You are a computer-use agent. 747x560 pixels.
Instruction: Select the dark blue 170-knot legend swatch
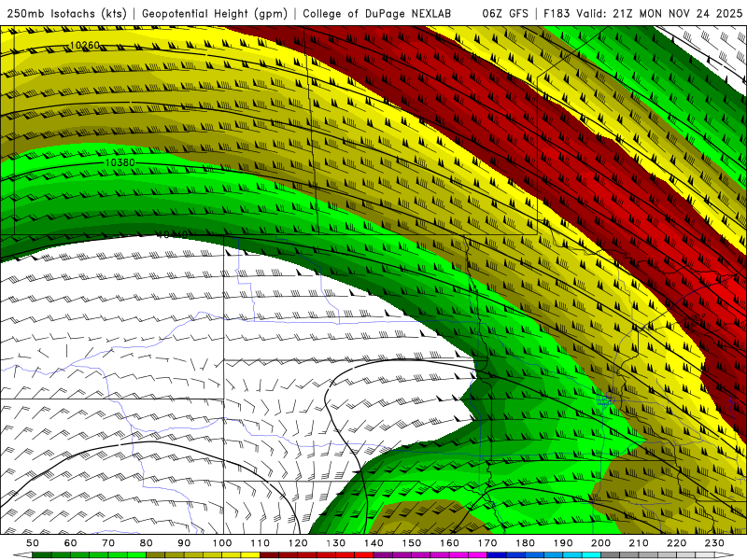(x=497, y=555)
